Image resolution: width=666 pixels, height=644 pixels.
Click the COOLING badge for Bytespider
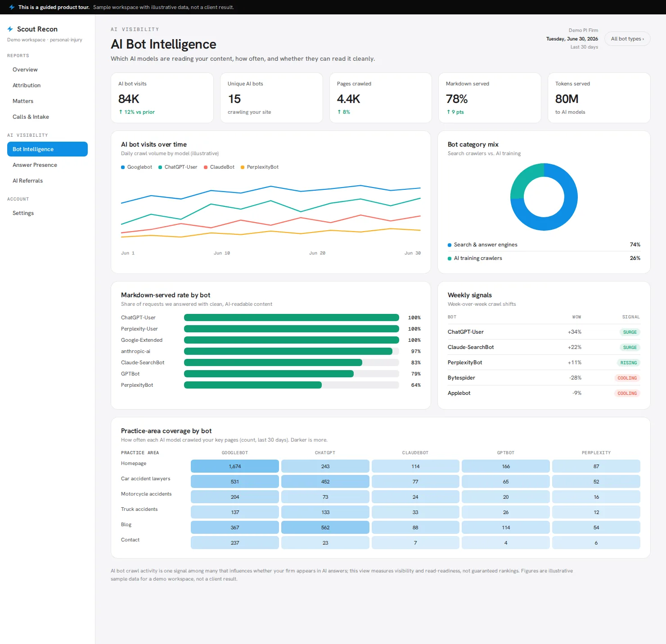click(x=627, y=378)
